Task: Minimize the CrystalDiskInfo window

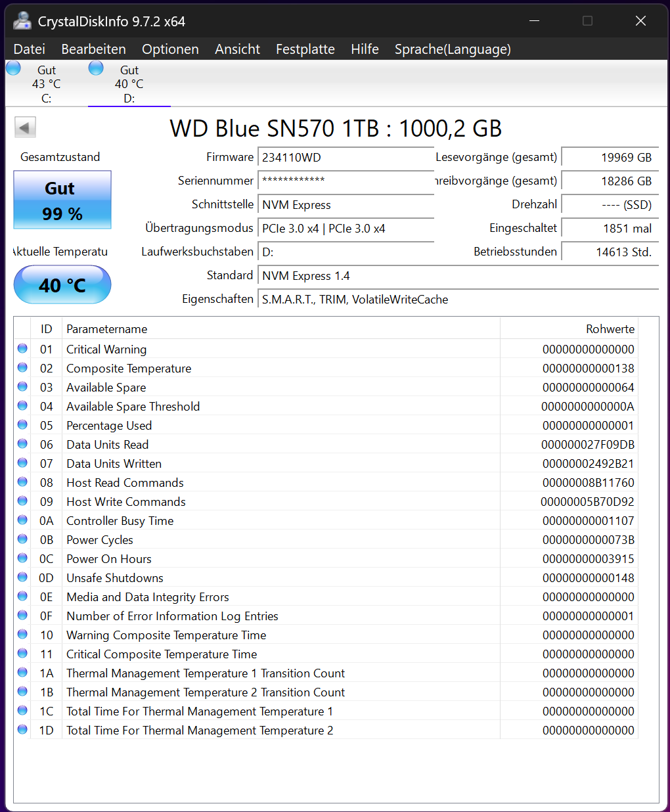Action: (535, 21)
